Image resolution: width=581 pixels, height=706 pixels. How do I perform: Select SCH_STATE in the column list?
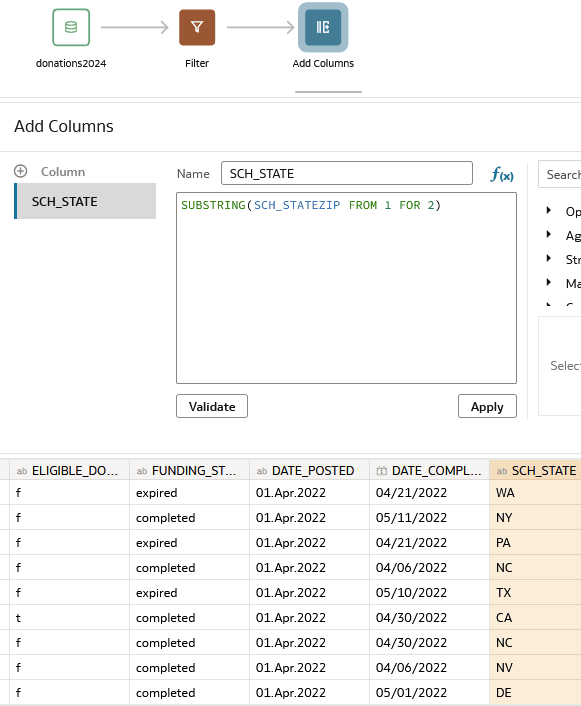coord(85,201)
